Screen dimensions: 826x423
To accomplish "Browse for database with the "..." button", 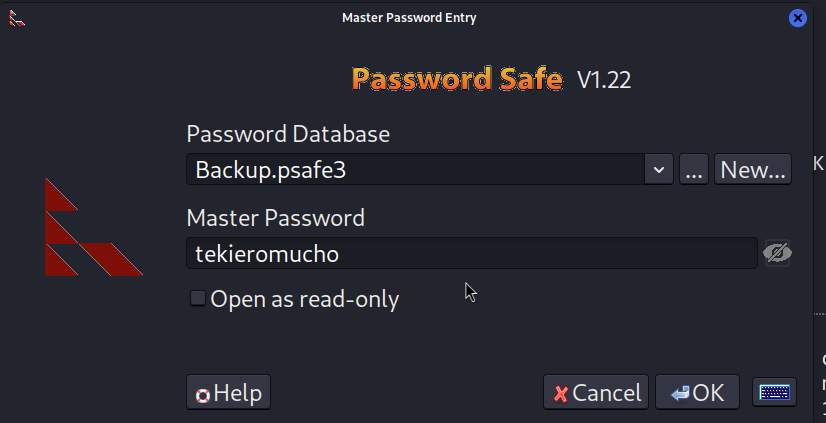I will (694, 170).
